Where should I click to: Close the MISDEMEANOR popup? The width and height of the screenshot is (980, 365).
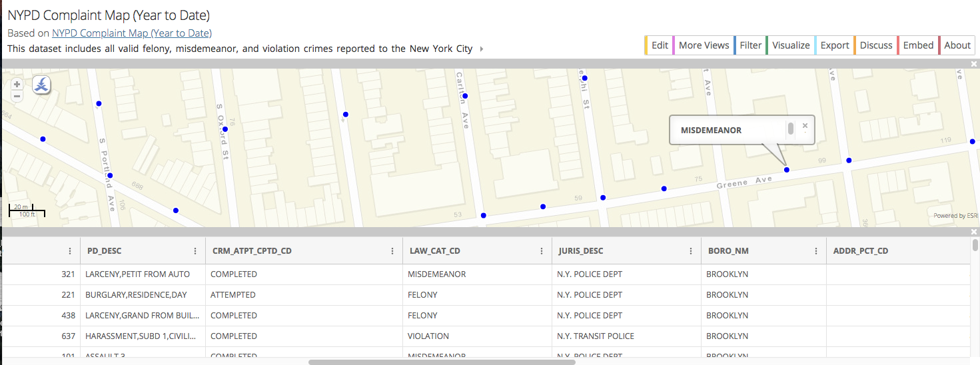805,125
